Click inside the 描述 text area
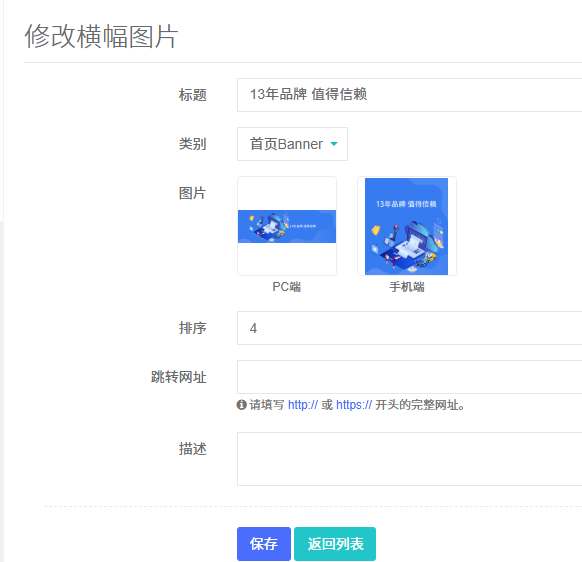582x562 pixels. point(409,459)
